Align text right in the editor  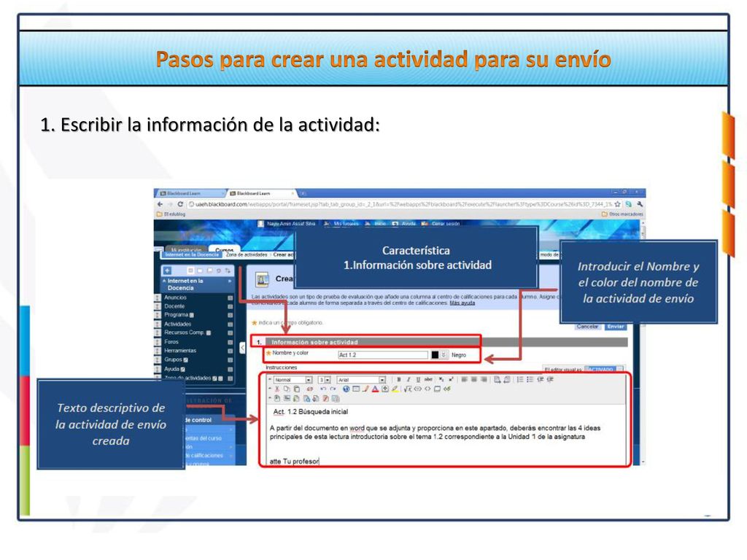[484, 379]
